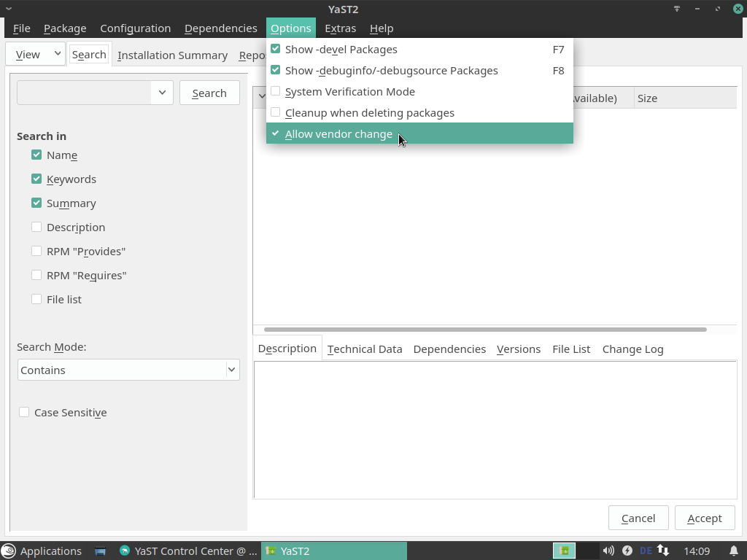Viewport: 747px width, 560px height.
Task: Open the Extras menu
Action: 340,28
